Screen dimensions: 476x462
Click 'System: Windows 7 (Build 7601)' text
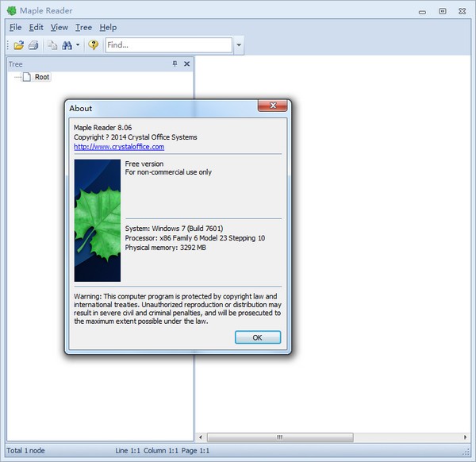(174, 229)
